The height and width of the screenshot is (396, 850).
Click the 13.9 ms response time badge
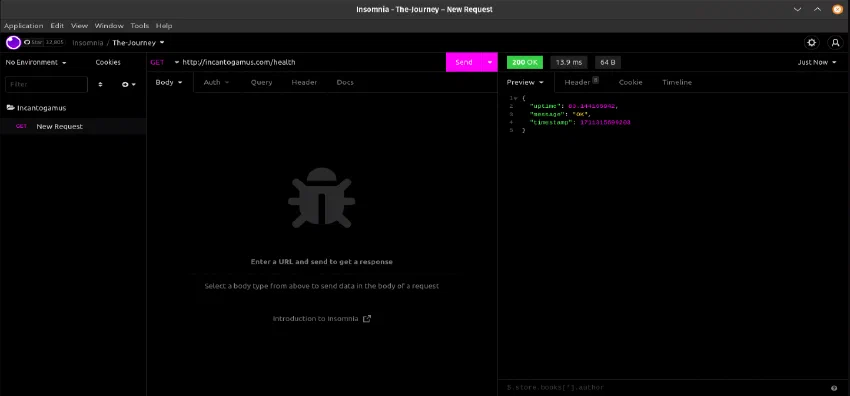(569, 62)
